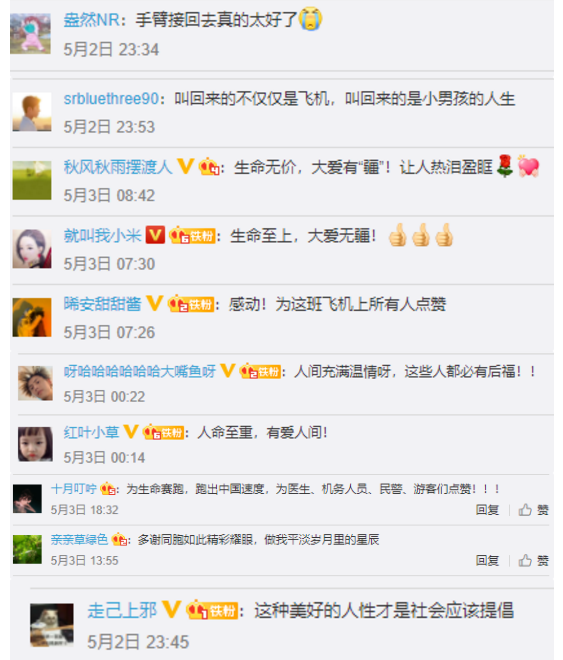Viewport: 563px width, 660px height.
Task: Click the avatar of 红叶小草
Action: pos(35,444)
